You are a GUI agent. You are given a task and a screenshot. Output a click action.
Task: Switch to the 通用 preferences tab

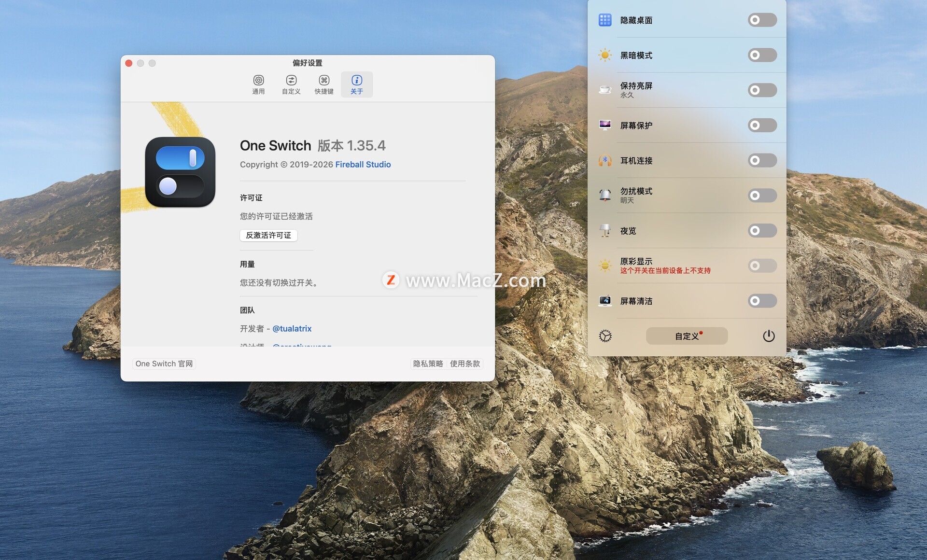point(258,84)
